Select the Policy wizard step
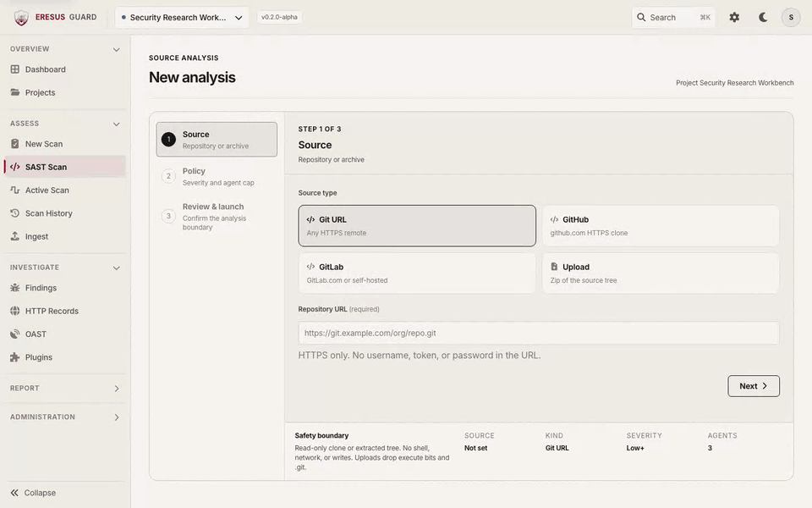The image size is (812, 508). (x=217, y=176)
